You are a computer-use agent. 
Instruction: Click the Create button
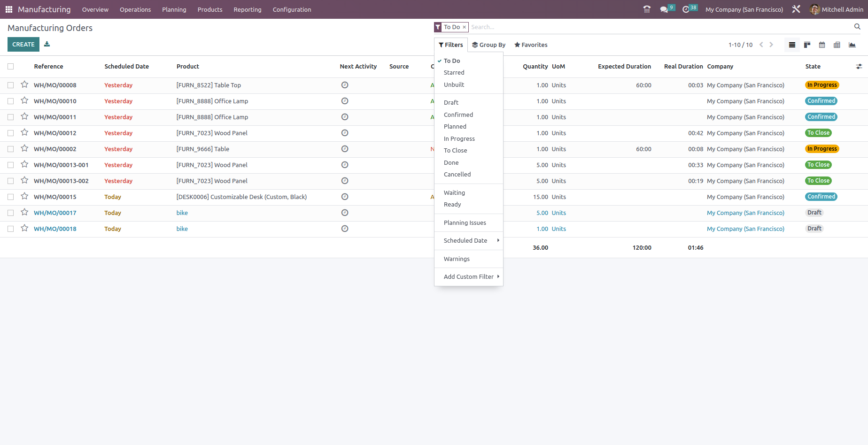[23, 45]
